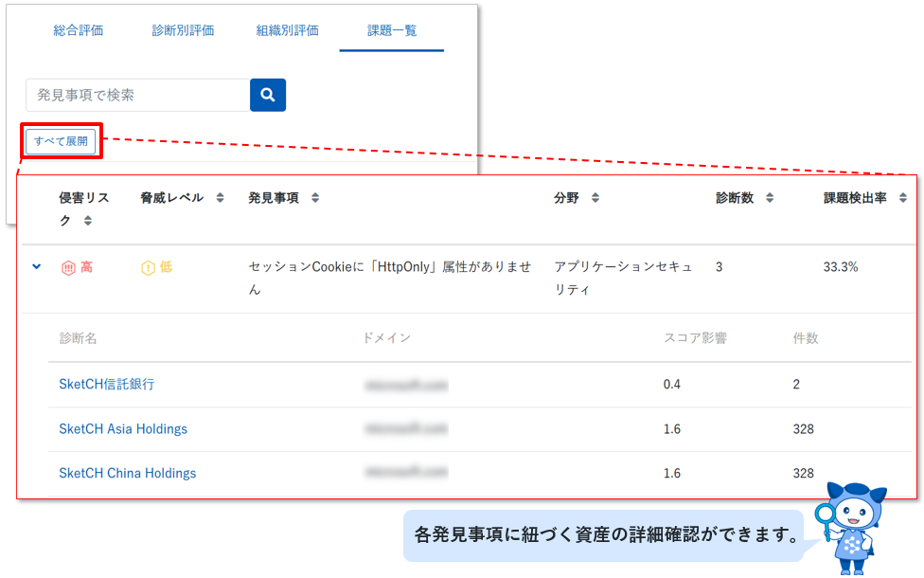Screen dimensions: 924x578
Task: Toggle sort order on the 脅威レベル column
Action: click(x=219, y=198)
